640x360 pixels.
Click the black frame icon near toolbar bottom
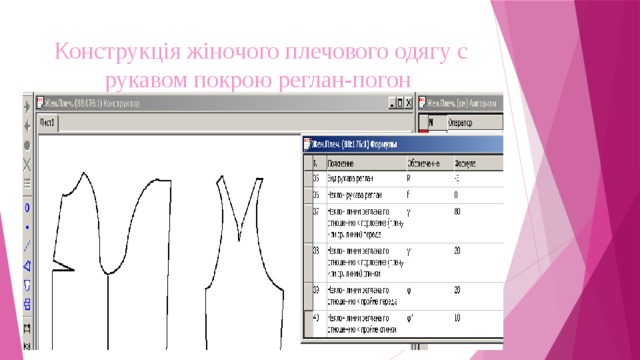click(x=27, y=328)
